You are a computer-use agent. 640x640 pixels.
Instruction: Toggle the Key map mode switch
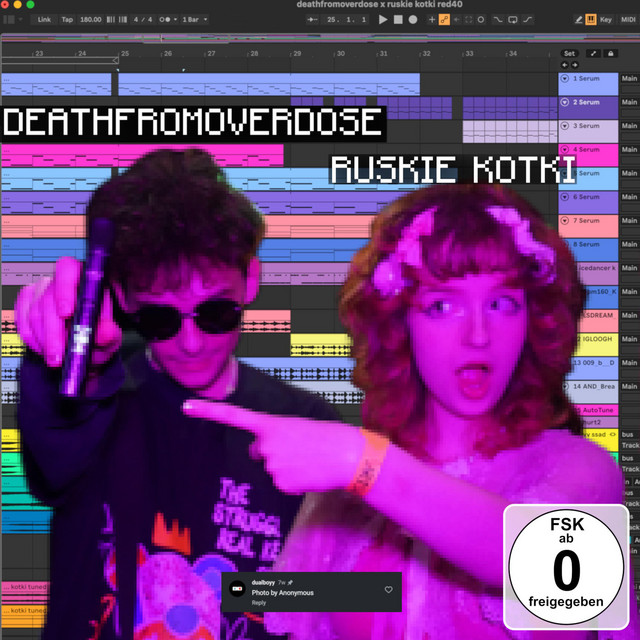605,19
